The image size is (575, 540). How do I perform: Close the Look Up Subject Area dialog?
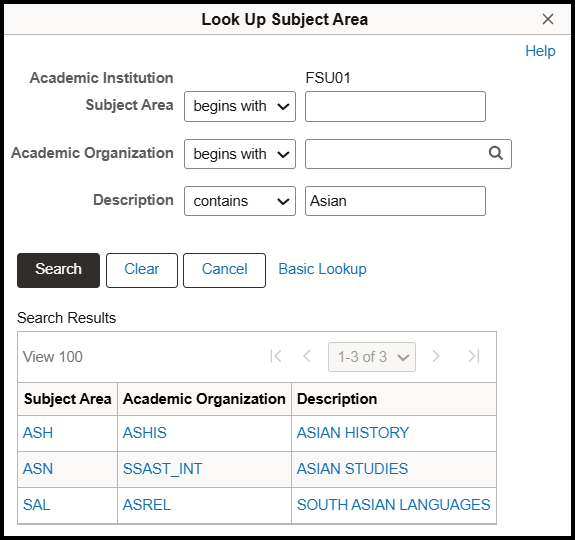(x=547, y=19)
